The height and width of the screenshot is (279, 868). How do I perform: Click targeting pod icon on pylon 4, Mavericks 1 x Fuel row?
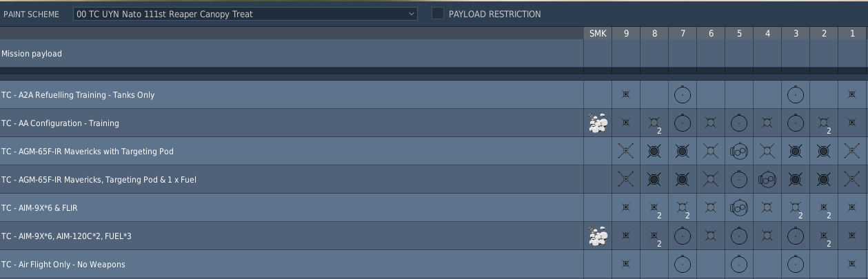(767, 180)
